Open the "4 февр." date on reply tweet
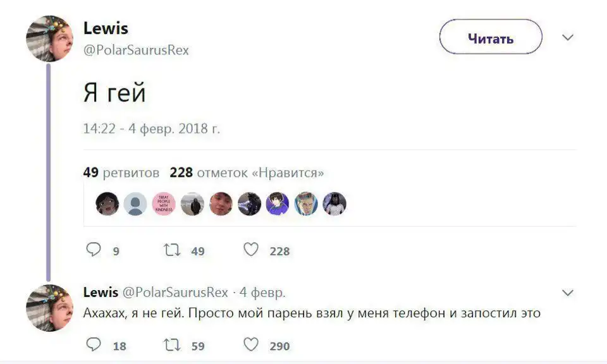Screen dimensions: 607x364 [262, 293]
